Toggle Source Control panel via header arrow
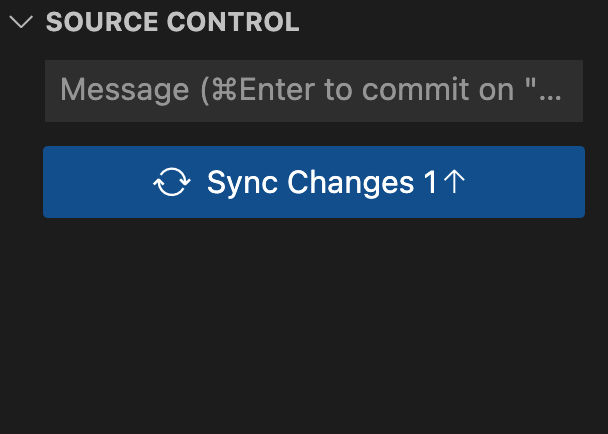The image size is (608, 434). [x=21, y=23]
